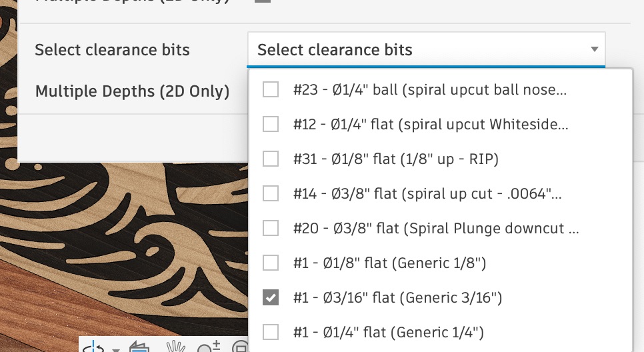
Task: Check the #20 Ø3/8" Spiral Plunge downcut bit
Action: point(271,228)
